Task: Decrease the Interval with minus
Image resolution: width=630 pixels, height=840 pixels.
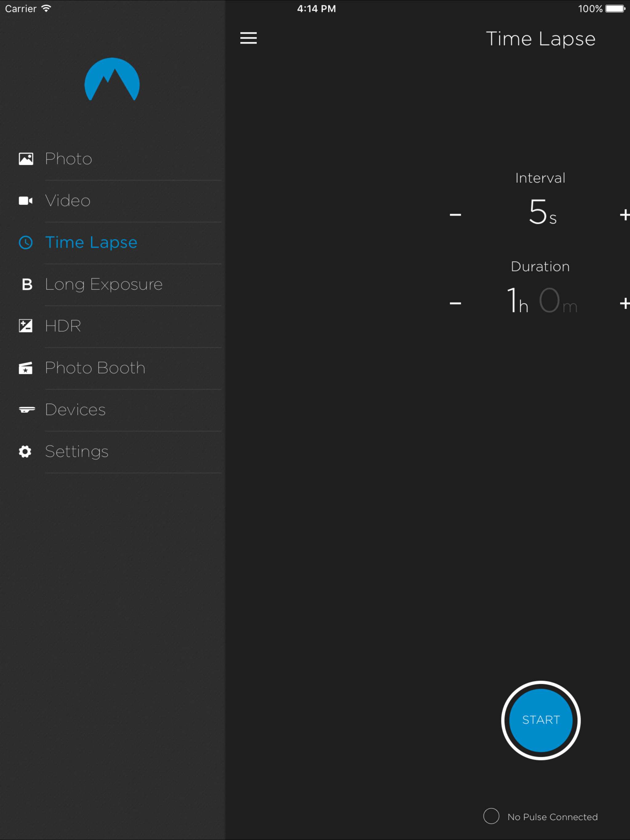Action: tap(455, 215)
